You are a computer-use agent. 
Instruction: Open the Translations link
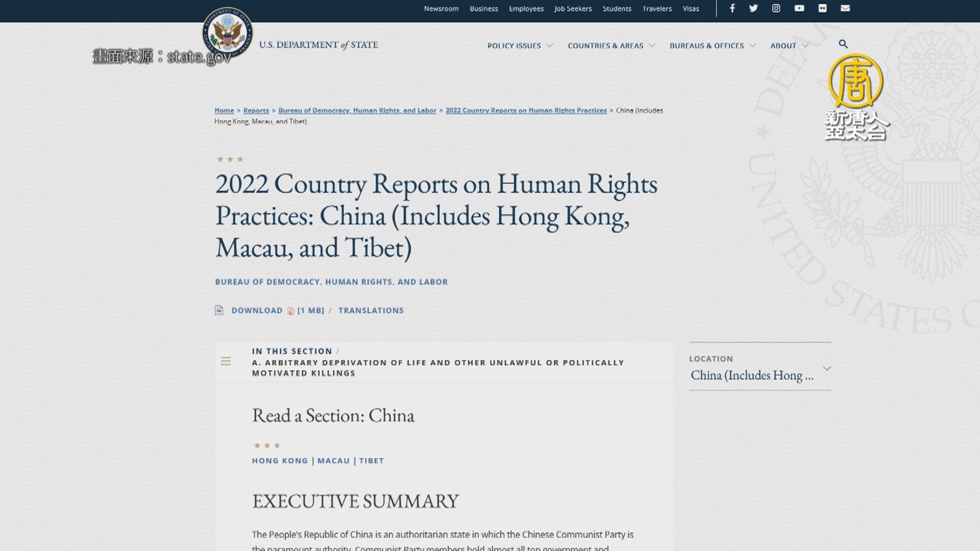[x=371, y=310]
